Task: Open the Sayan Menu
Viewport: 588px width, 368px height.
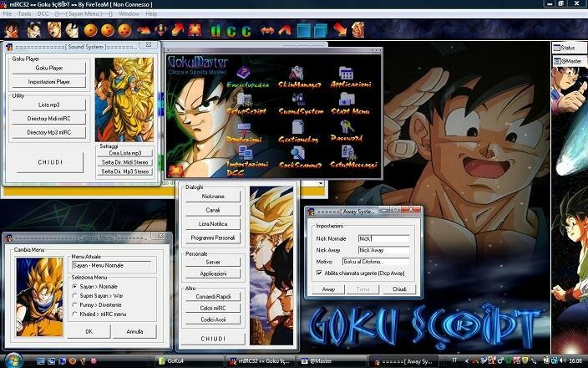Action: coord(84,14)
